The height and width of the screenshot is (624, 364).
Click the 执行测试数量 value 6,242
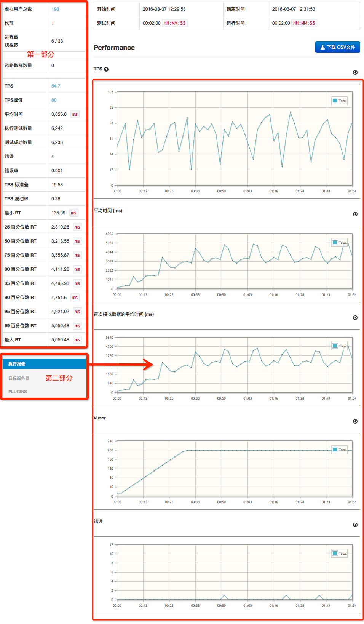tap(57, 128)
